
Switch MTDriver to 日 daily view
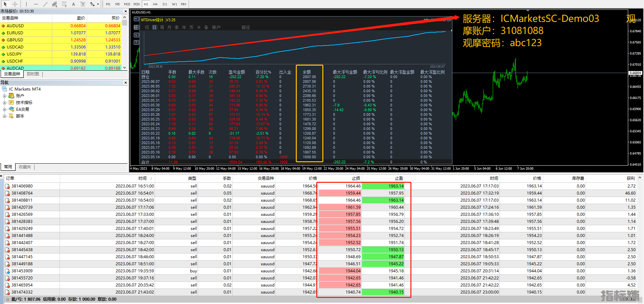click(x=154, y=27)
